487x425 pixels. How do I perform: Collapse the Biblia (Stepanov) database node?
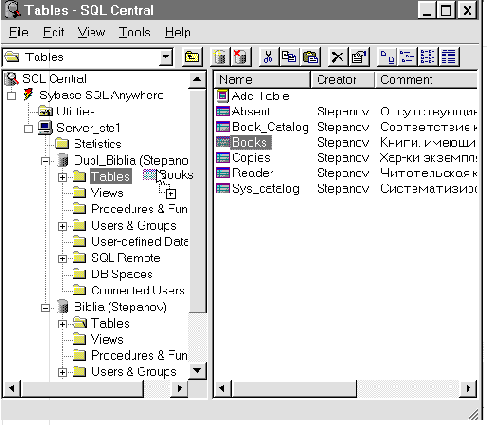point(45,308)
